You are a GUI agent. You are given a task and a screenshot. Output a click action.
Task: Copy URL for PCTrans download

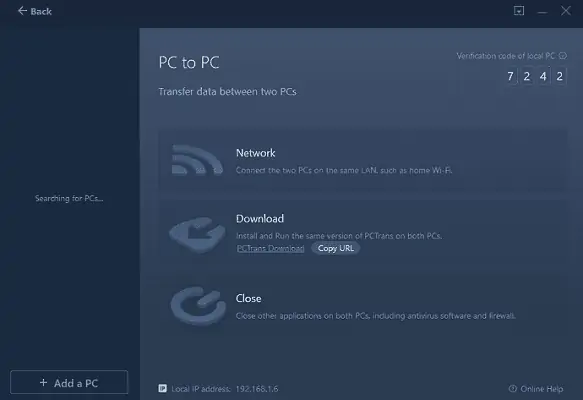(335, 248)
